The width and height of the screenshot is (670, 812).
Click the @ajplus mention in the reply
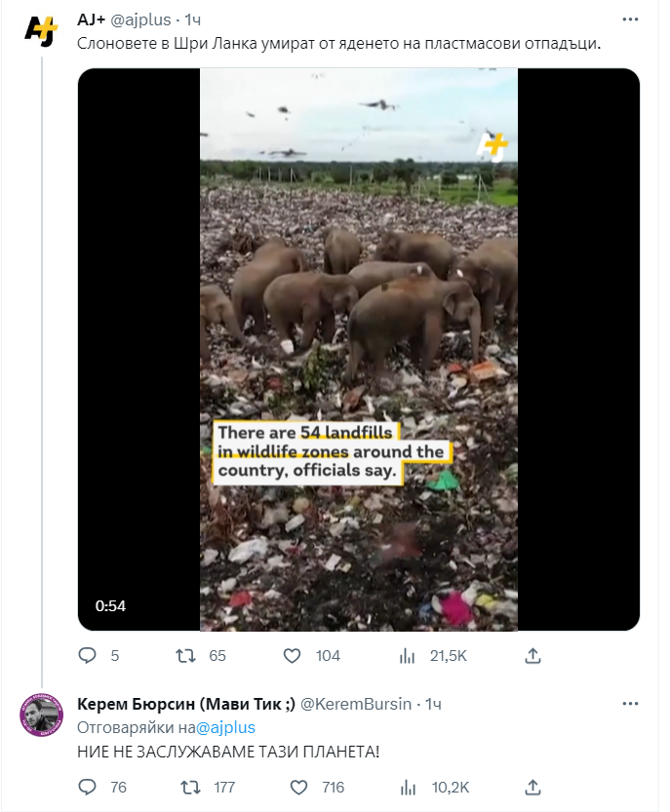225,727
